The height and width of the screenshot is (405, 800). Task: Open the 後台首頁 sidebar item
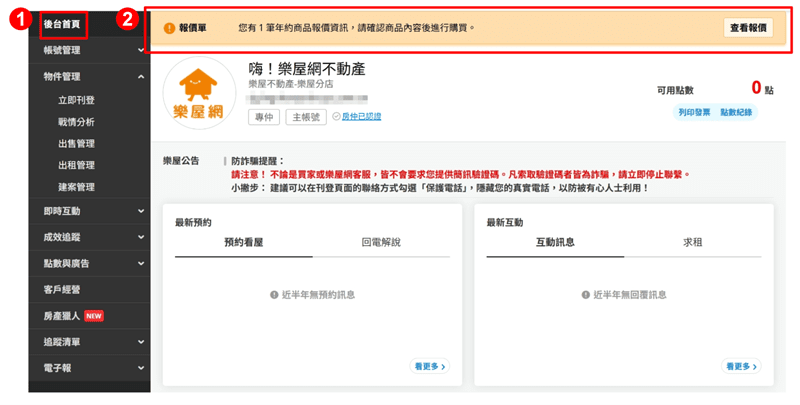62,24
